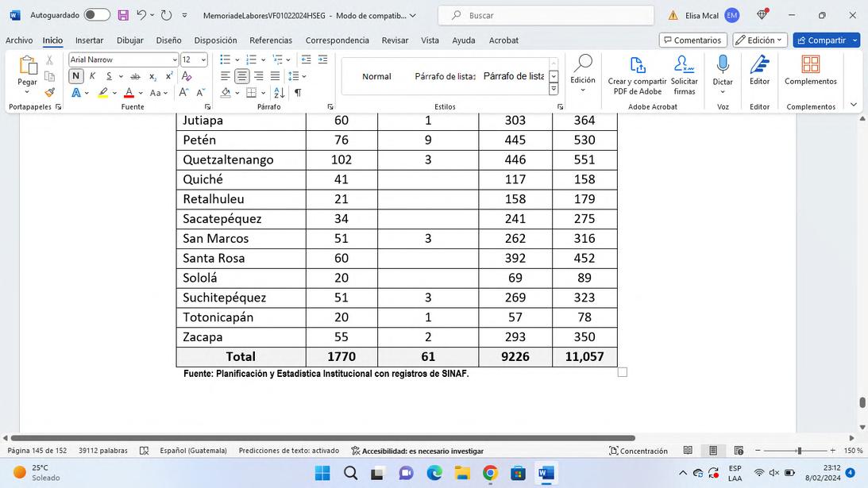Enable Concentración focus mode

(x=638, y=451)
